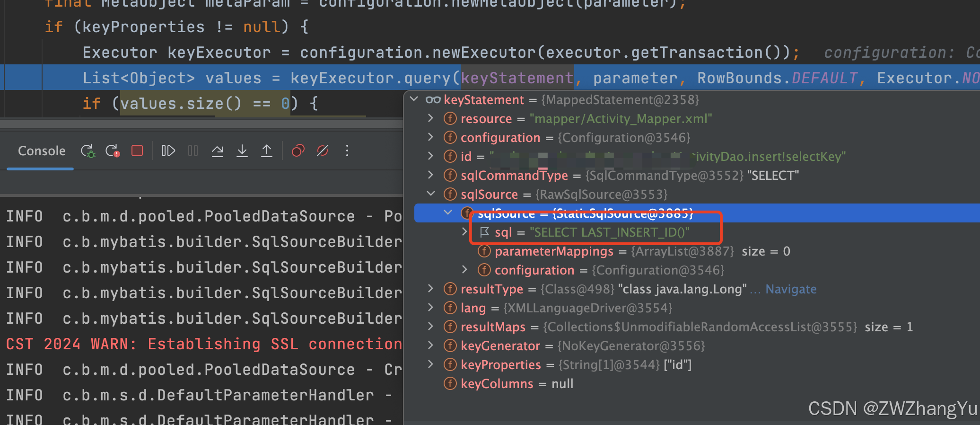The height and width of the screenshot is (425, 980).
Task: Toggle Mute Breakpoints
Action: pyautogui.click(x=323, y=151)
